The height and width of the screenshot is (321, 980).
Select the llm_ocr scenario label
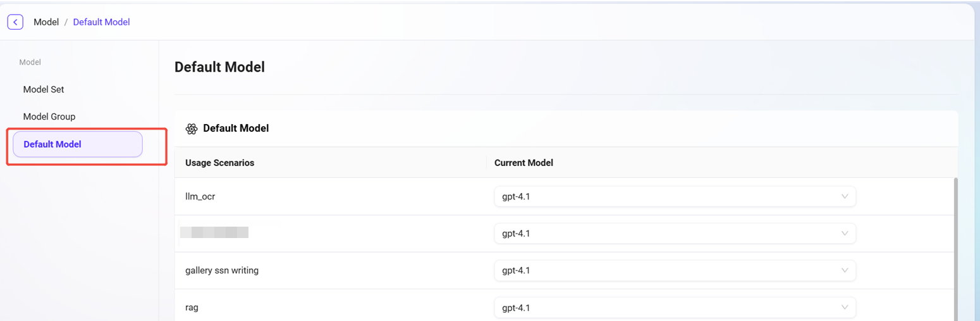tap(200, 196)
